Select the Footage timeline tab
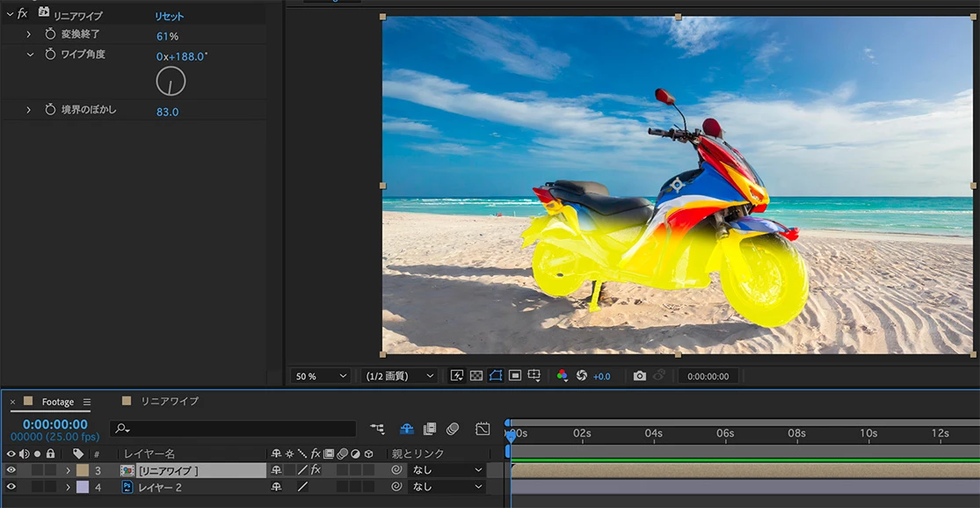 coord(57,402)
